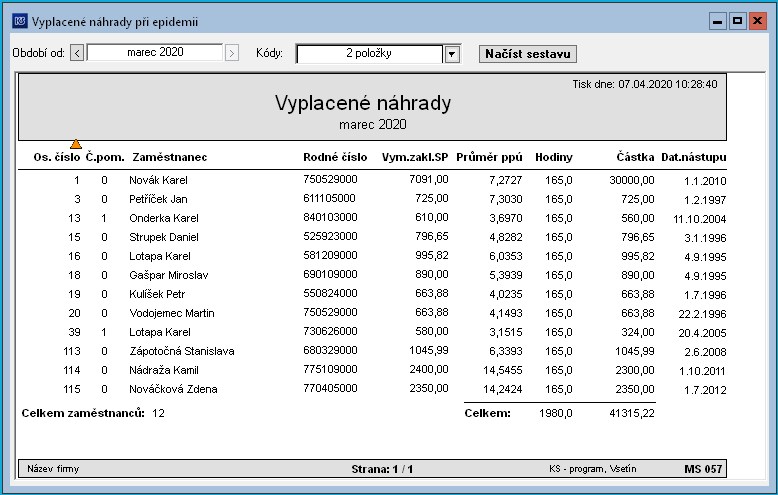Click the KS application icon in title bar

(x=20, y=21)
